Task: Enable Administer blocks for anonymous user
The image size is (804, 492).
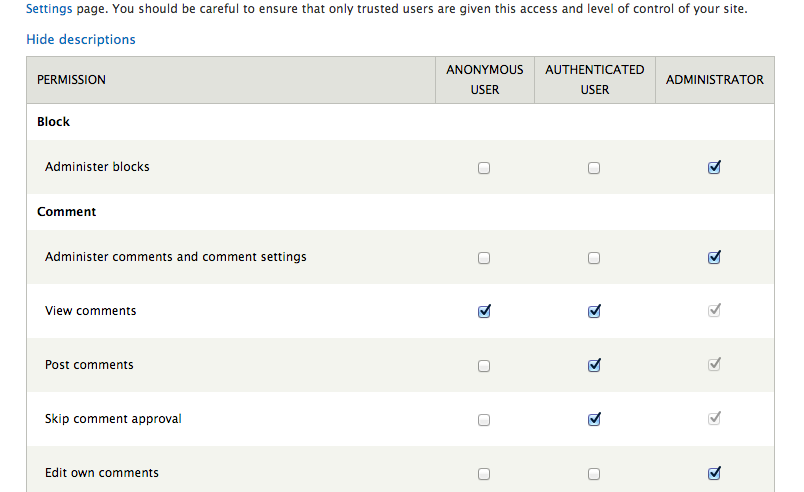Action: (x=484, y=168)
